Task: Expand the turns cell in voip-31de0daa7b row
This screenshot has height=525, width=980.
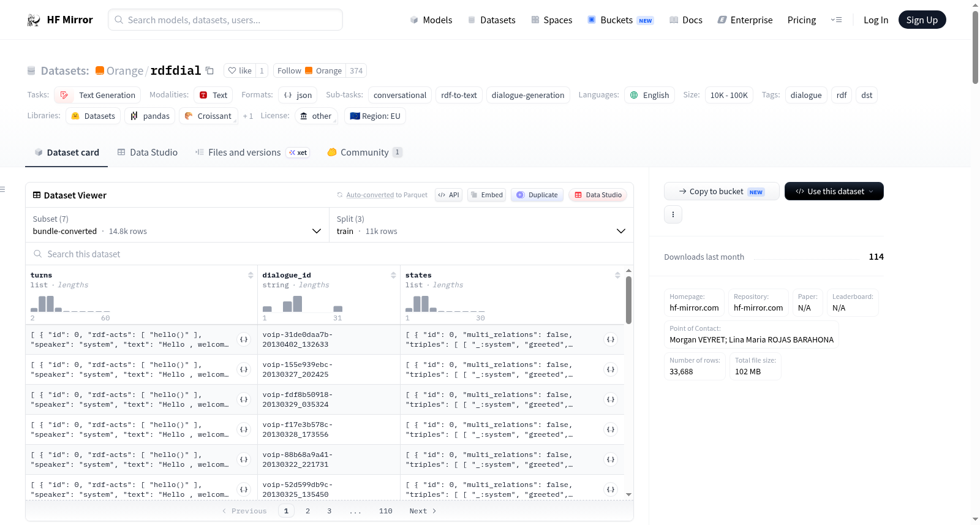Action: (244, 339)
